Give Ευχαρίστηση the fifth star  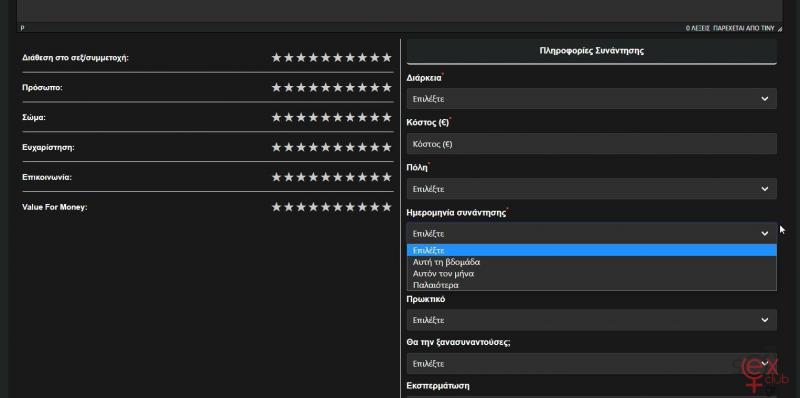pyautogui.click(x=326, y=147)
